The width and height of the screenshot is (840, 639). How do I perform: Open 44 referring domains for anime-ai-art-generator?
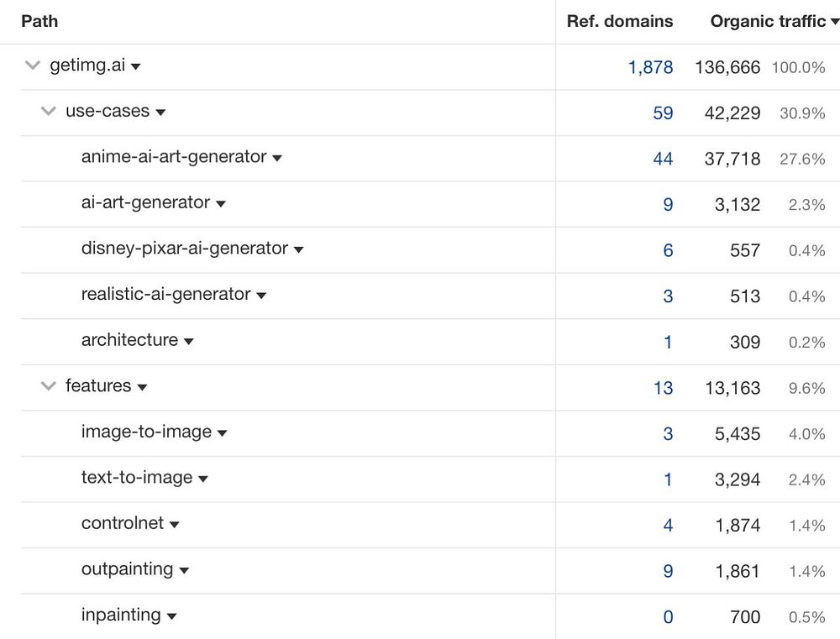[x=663, y=158]
